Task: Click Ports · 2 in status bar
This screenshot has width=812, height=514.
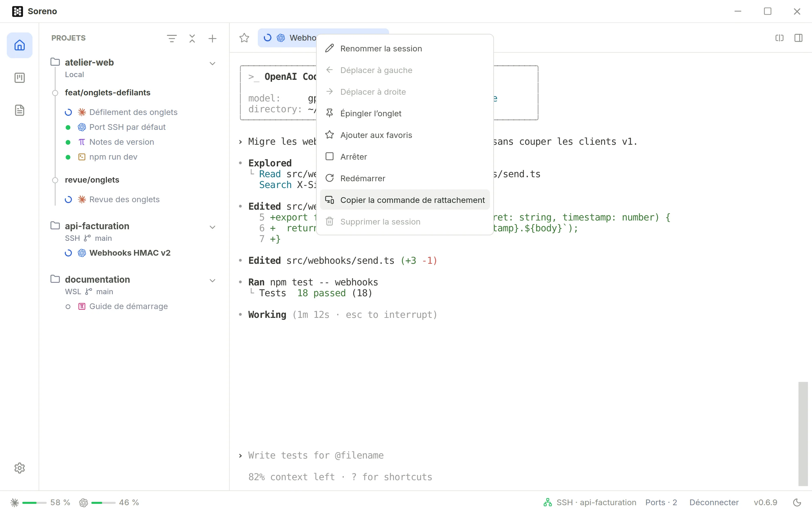Action: point(661,503)
